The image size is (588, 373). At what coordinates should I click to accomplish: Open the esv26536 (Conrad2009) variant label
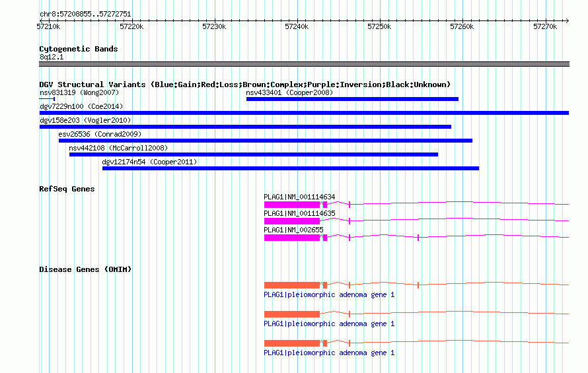coord(100,134)
